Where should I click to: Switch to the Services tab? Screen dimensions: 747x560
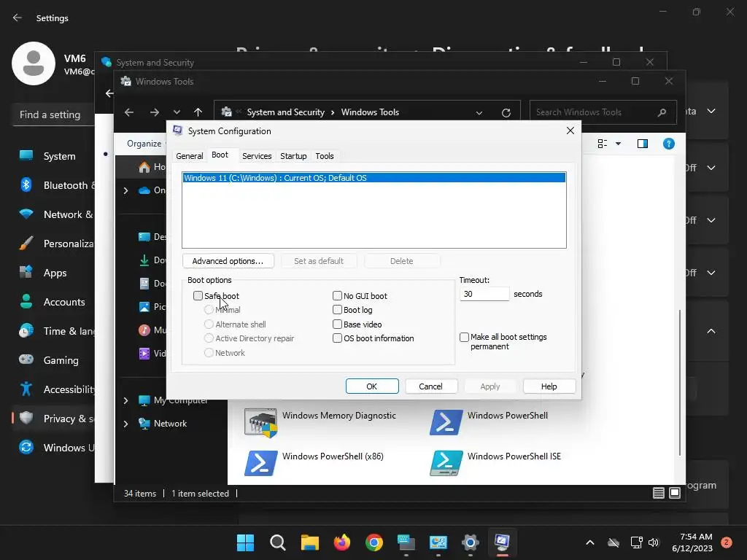[257, 156]
